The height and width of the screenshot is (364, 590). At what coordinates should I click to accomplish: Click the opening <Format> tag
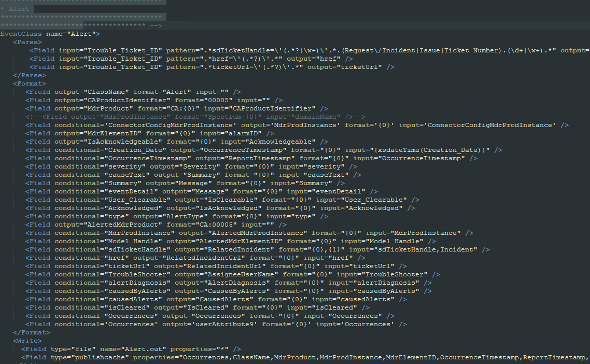pyautogui.click(x=30, y=83)
